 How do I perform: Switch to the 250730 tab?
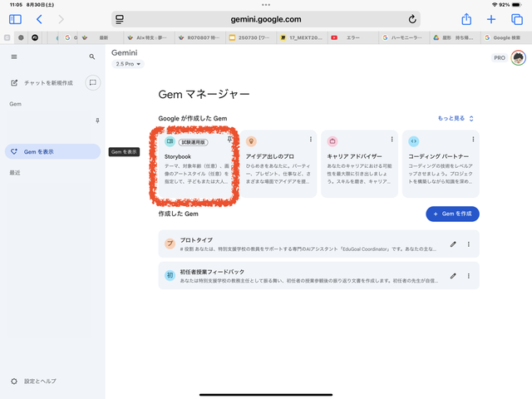tap(251, 37)
